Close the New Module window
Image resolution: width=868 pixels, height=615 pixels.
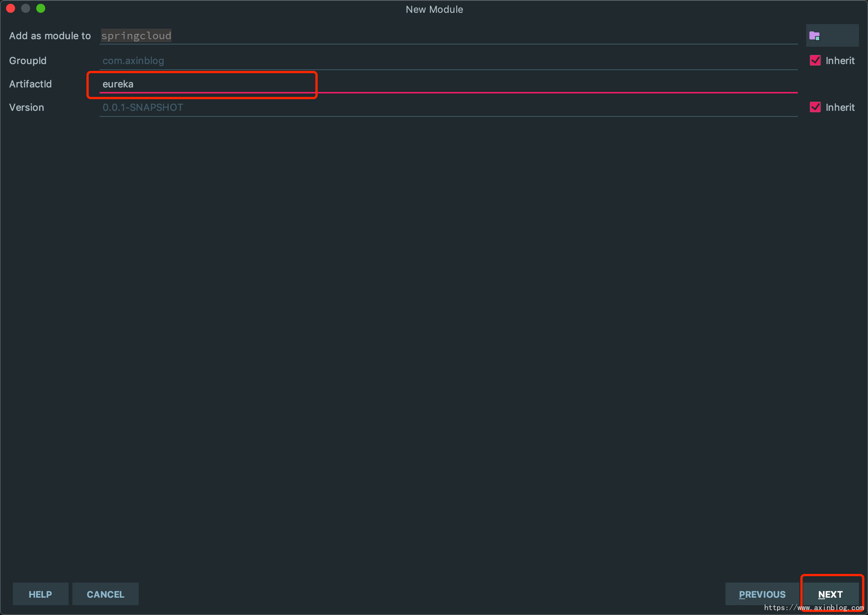coord(11,8)
